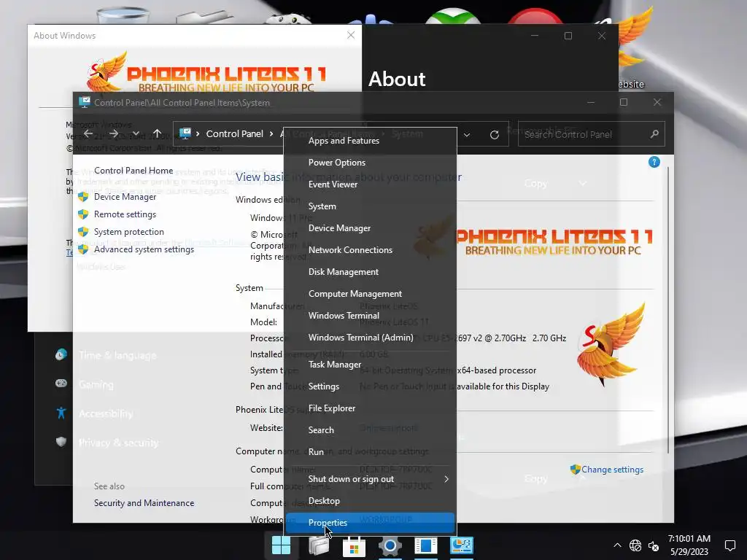Expand the address bar history dropdown

(x=467, y=135)
